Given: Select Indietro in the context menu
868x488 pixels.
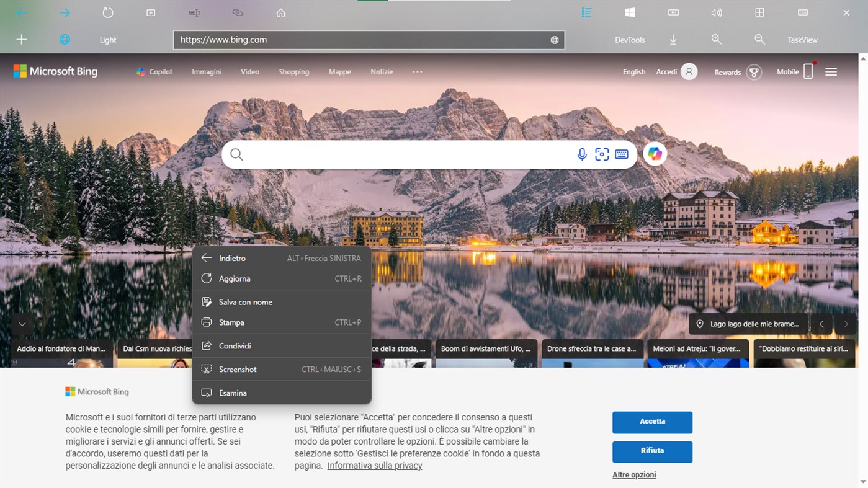Looking at the screenshot, I should point(282,259).
